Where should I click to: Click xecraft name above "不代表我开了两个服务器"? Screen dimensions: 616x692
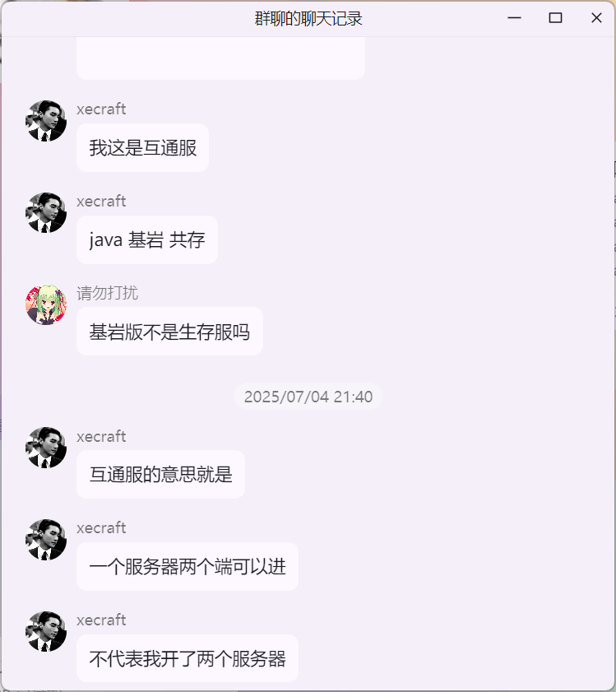[x=101, y=620]
